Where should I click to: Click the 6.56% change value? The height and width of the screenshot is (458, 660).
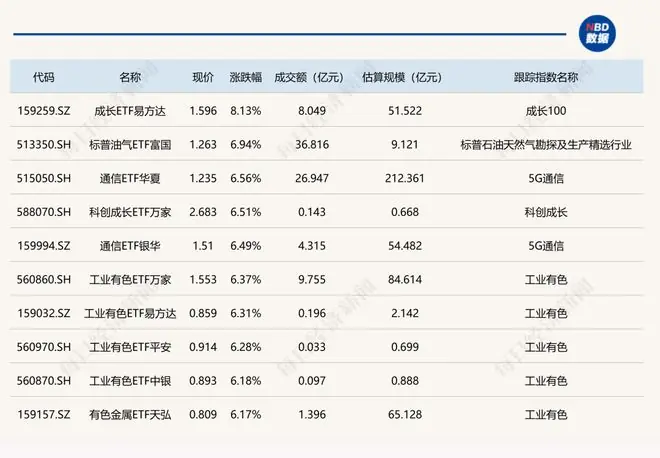[x=246, y=178]
